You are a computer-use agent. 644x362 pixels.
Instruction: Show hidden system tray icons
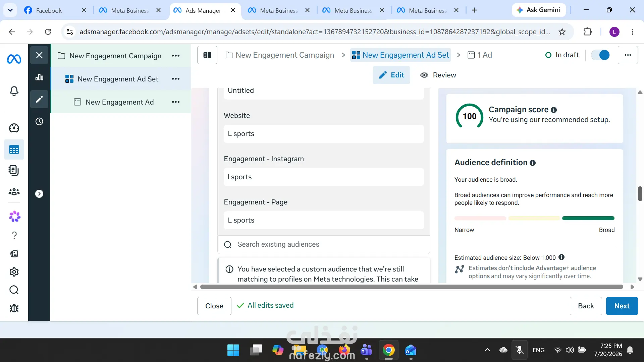[487, 350]
